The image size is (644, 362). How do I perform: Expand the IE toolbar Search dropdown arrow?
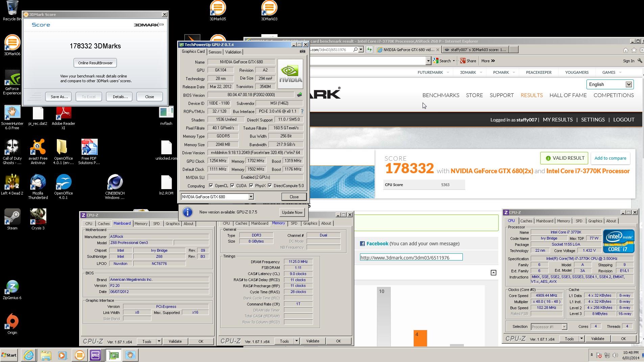click(x=454, y=61)
